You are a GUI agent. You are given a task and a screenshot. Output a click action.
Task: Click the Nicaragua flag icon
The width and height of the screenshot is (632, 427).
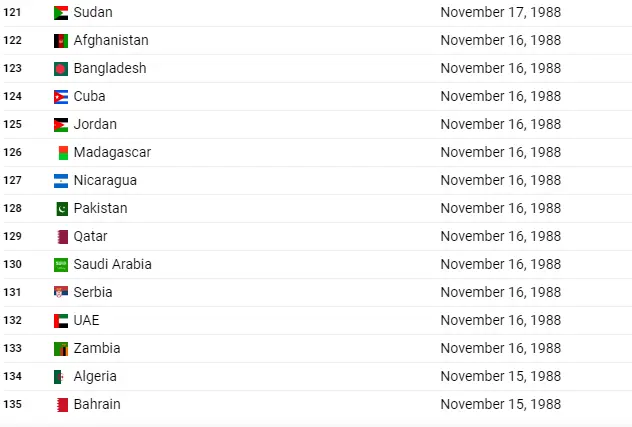tap(61, 181)
